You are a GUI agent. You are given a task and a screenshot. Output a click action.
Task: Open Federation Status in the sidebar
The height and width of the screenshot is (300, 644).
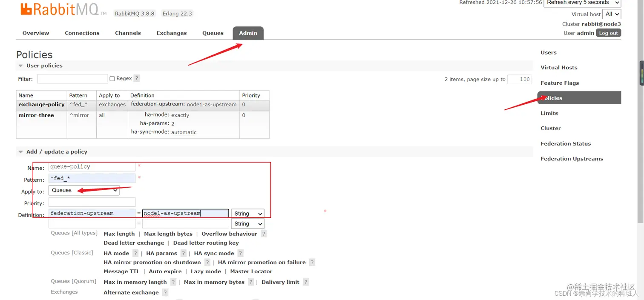pos(566,143)
